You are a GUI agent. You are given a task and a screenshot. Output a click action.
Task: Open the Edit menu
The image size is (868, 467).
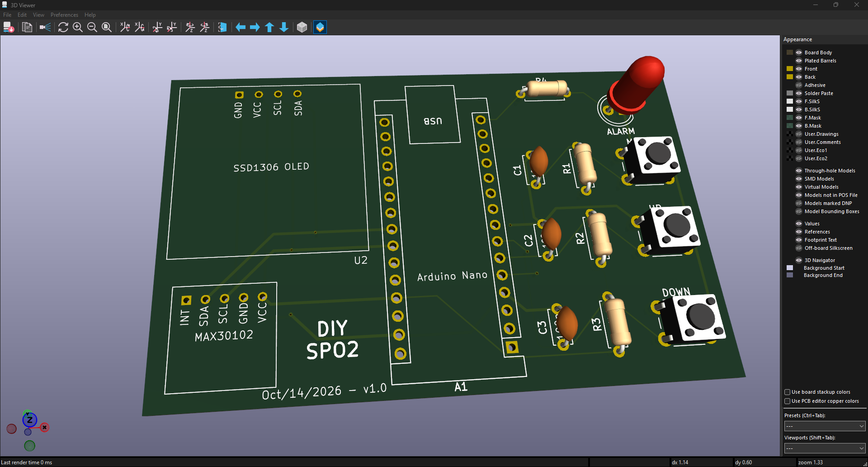click(x=22, y=15)
